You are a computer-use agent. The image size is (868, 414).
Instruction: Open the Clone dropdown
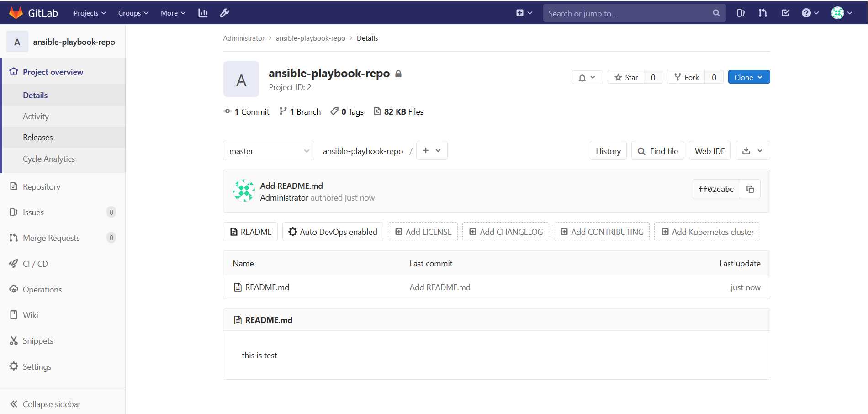[x=749, y=77]
